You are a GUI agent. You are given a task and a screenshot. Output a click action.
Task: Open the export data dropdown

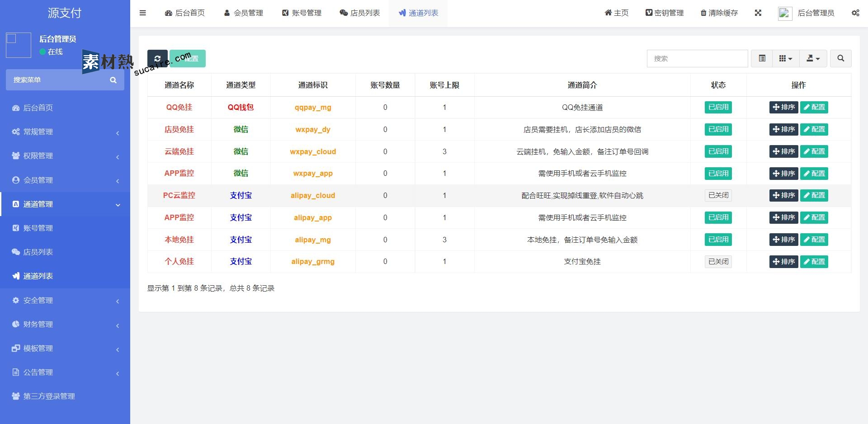click(x=813, y=58)
